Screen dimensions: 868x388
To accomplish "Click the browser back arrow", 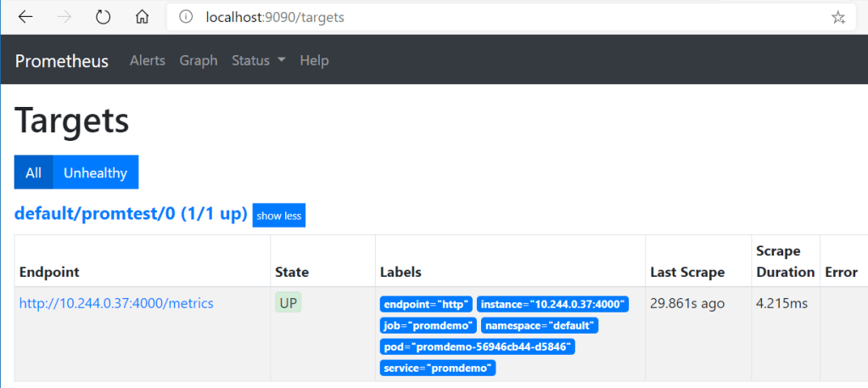I will [25, 17].
